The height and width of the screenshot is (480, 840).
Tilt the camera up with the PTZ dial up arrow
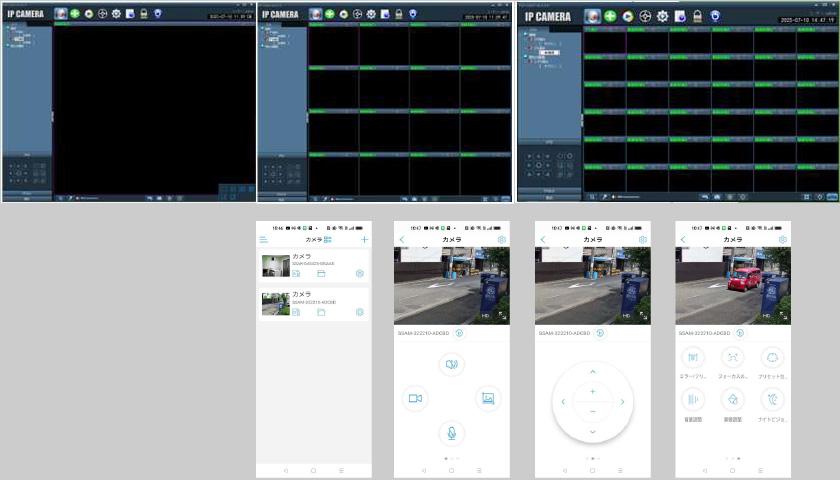pyautogui.click(x=592, y=371)
